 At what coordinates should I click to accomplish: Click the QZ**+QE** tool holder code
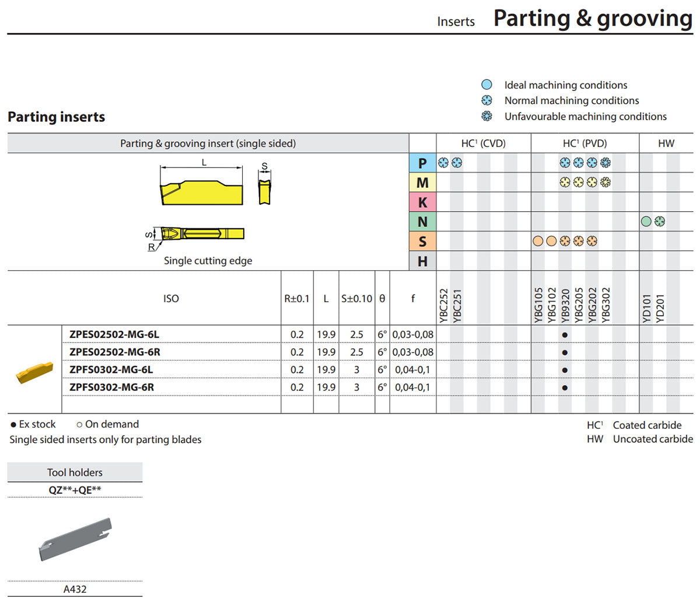pyautogui.click(x=75, y=490)
